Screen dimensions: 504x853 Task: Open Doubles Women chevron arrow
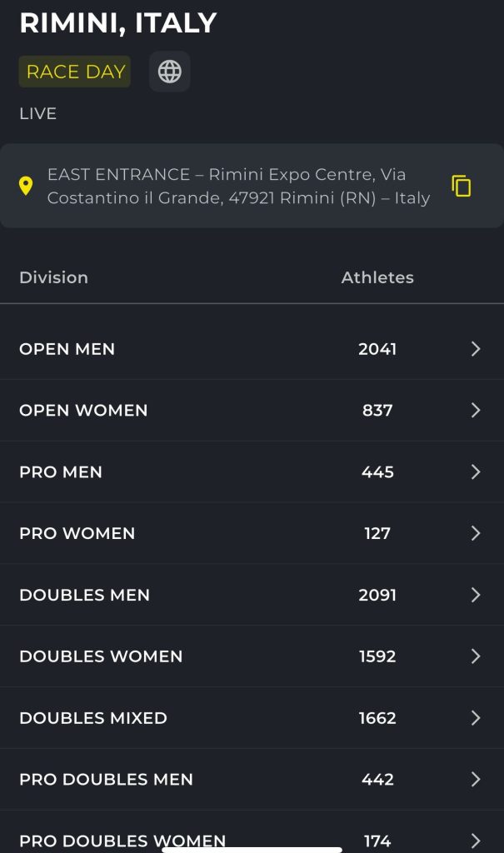click(x=476, y=656)
